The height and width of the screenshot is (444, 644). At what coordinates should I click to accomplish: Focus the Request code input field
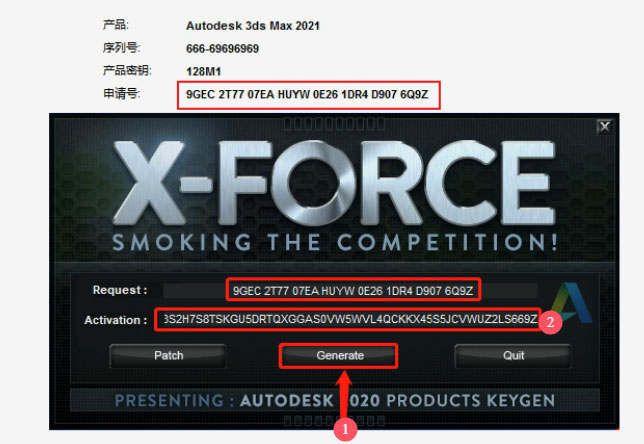(x=350, y=291)
